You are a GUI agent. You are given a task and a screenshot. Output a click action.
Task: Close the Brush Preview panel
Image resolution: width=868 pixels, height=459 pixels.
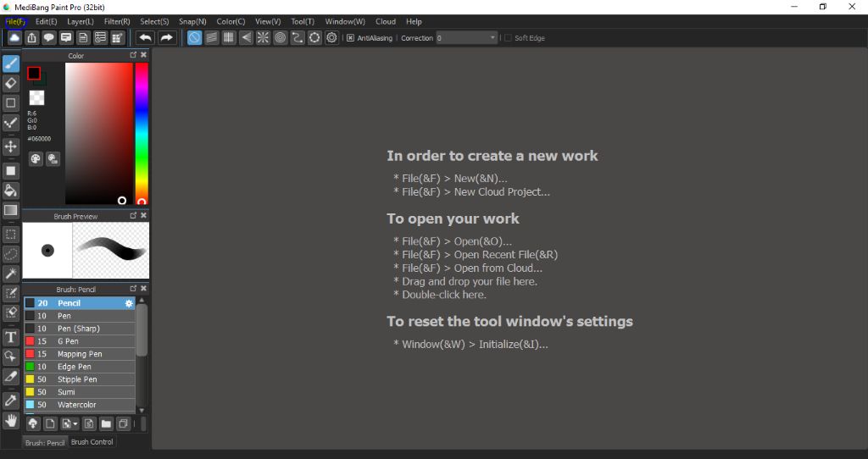coord(143,215)
